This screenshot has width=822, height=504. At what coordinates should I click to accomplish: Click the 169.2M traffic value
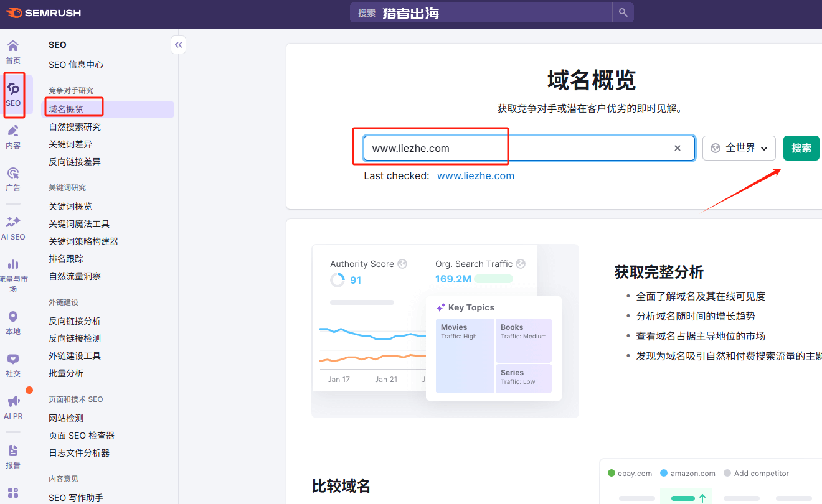pos(453,279)
